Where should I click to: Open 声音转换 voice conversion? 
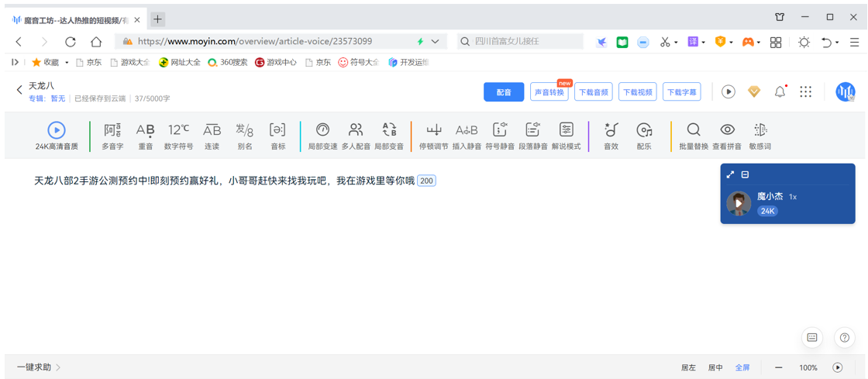coord(549,92)
